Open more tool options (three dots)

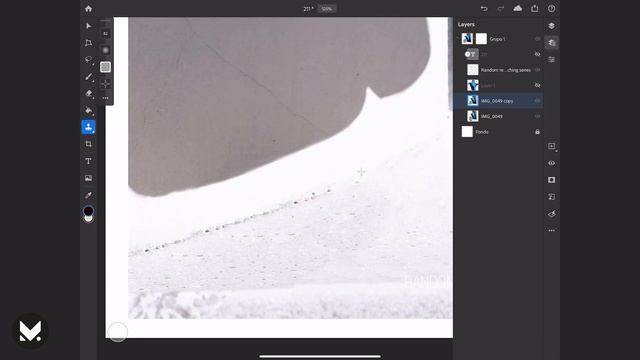(x=105, y=98)
